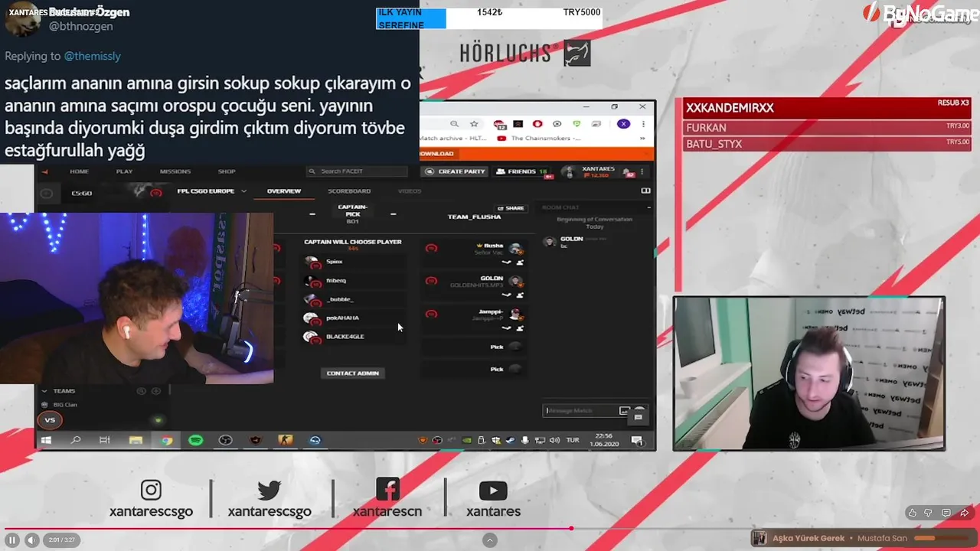Image resolution: width=980 pixels, height=551 pixels.
Task: Open The Chainsmokers bookmark
Action: pyautogui.click(x=540, y=139)
